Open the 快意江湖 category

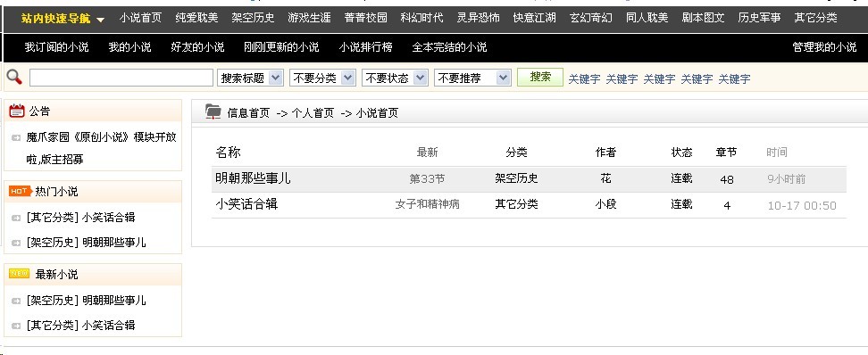[535, 18]
